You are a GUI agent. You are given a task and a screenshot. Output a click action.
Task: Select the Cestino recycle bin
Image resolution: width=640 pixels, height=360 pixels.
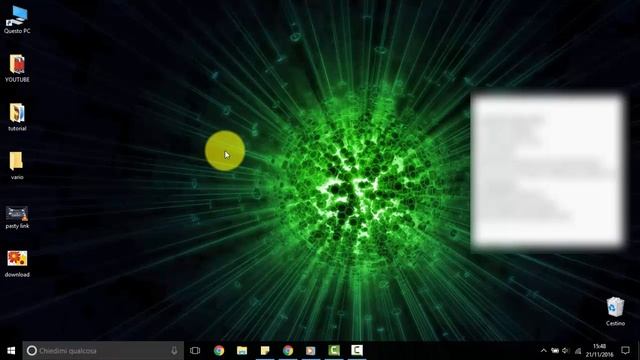[615, 311]
